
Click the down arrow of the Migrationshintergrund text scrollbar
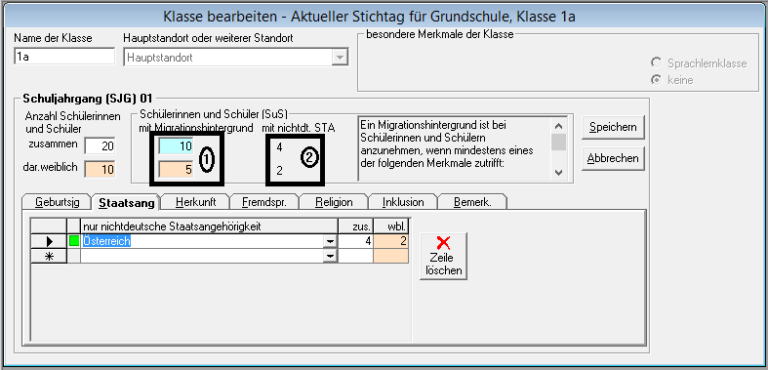point(558,173)
